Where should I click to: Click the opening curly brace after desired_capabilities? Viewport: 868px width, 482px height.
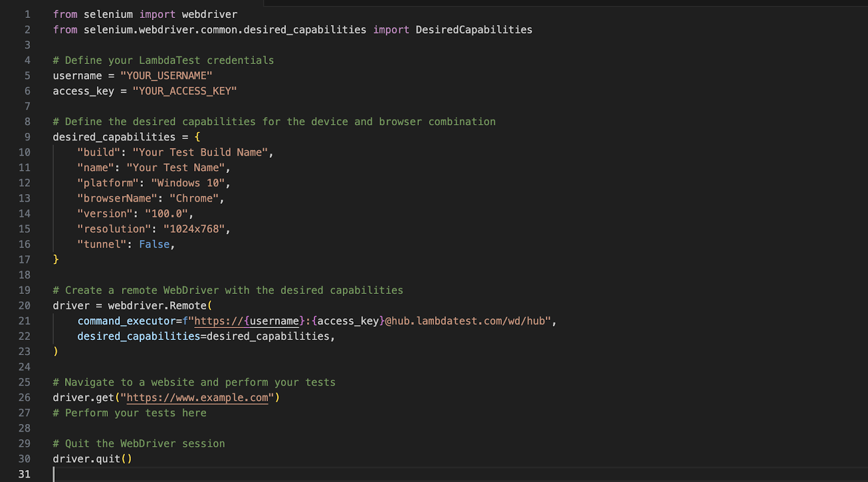(x=197, y=137)
